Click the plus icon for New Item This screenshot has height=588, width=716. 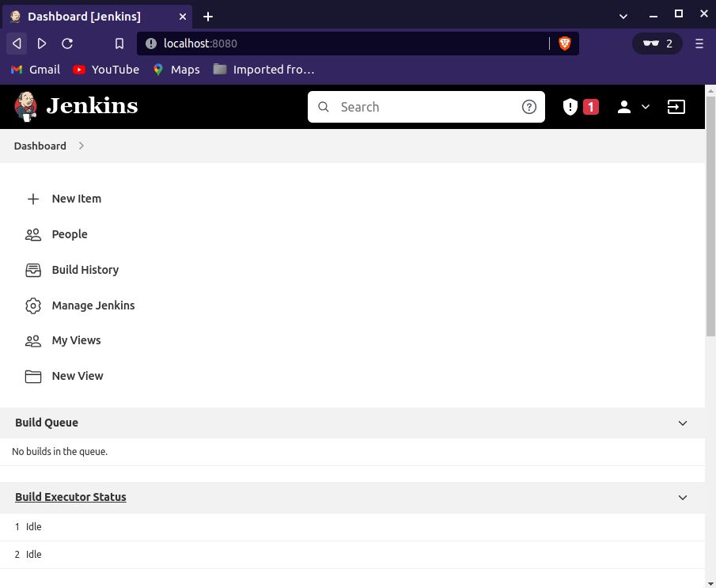(33, 199)
